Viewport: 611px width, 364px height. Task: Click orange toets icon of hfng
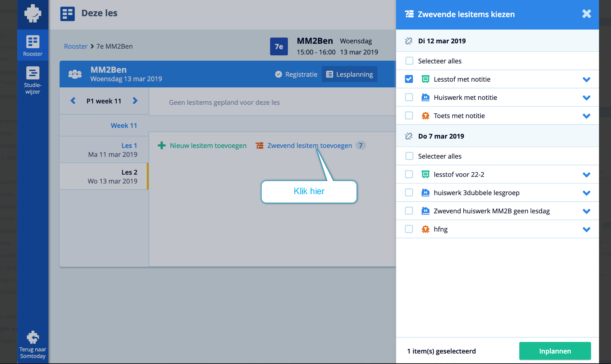[426, 229]
